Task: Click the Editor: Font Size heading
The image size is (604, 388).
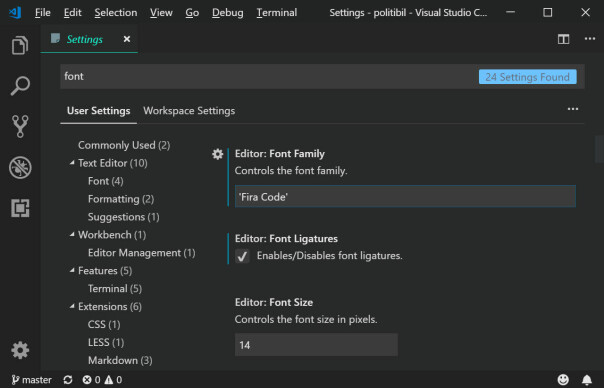Action: [x=274, y=302]
